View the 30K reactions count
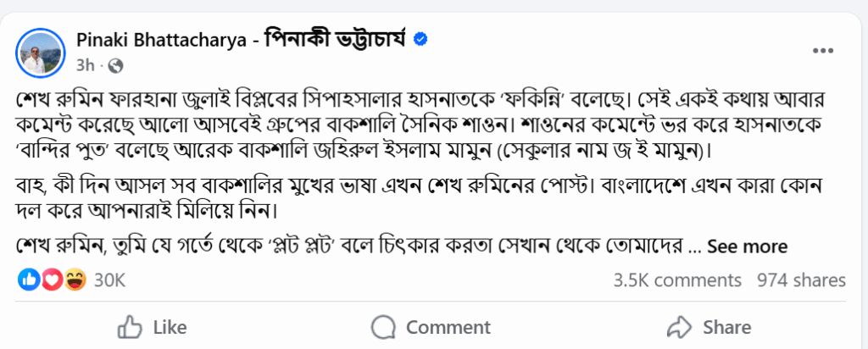Image resolution: width=868 pixels, height=349 pixels. pyautogui.click(x=109, y=280)
